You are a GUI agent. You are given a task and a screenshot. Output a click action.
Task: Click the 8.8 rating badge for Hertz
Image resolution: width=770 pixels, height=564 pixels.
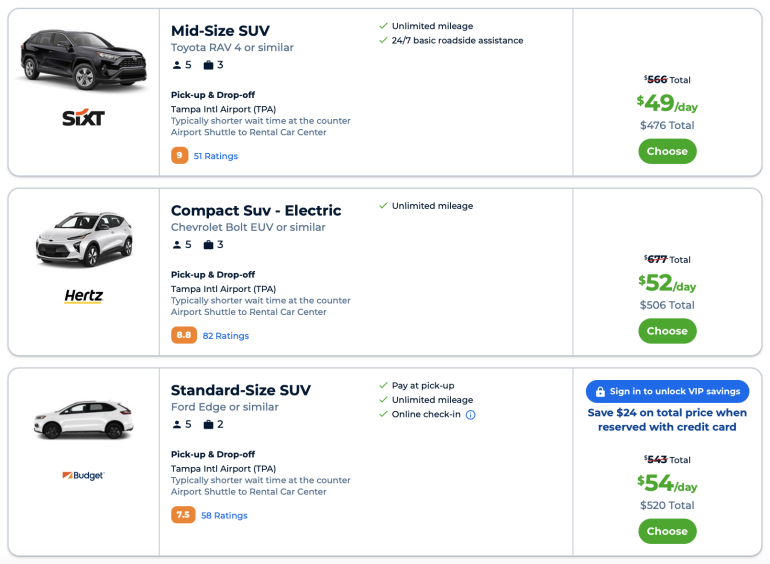[184, 336]
